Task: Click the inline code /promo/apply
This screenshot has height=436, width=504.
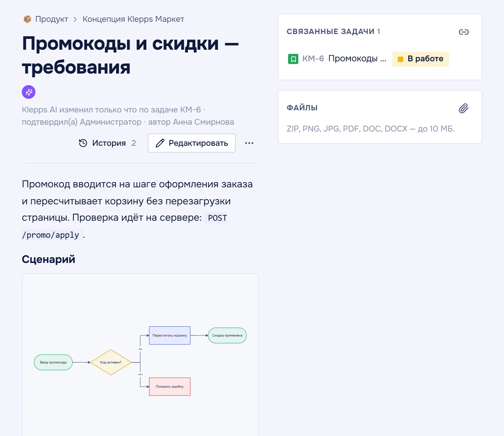Action: tap(50, 235)
